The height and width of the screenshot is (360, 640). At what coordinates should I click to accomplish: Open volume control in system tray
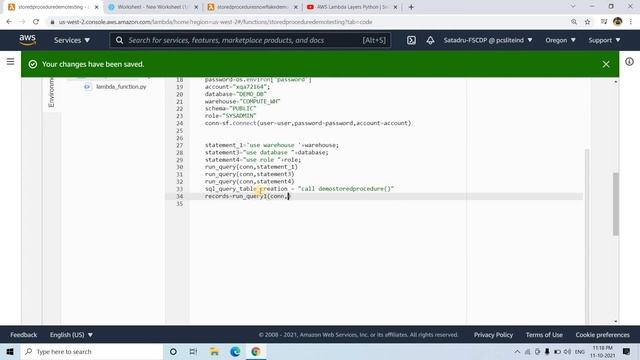click(x=567, y=351)
